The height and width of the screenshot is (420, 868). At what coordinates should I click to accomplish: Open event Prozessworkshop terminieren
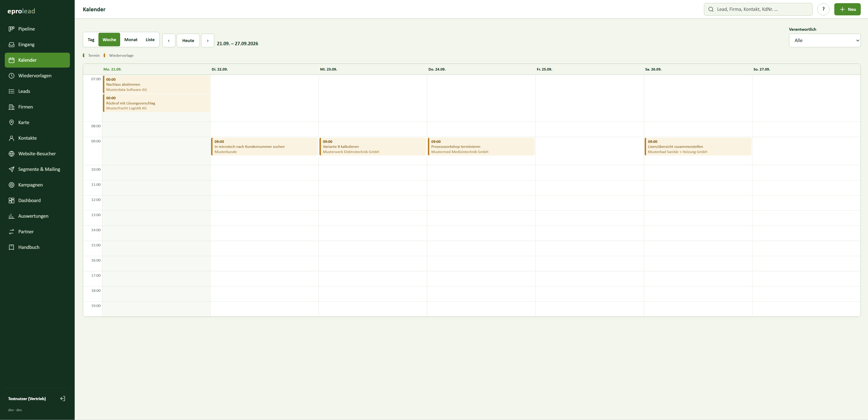coord(481,147)
